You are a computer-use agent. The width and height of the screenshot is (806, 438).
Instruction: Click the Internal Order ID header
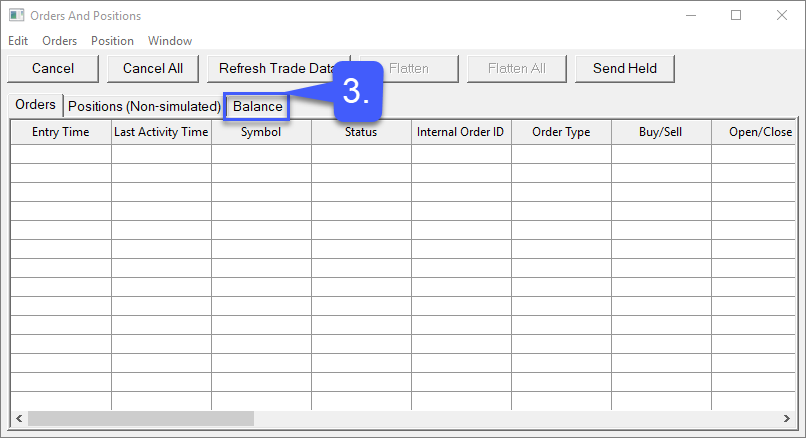pyautogui.click(x=461, y=132)
